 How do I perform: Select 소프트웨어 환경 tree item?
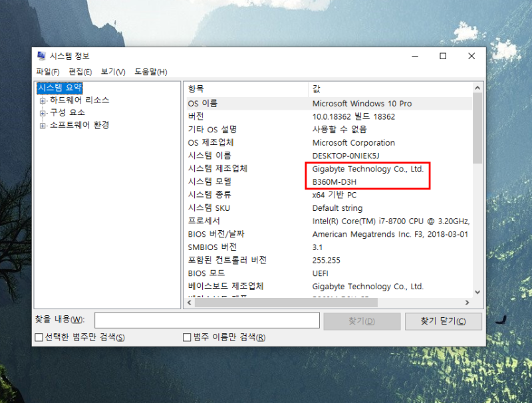click(x=79, y=125)
